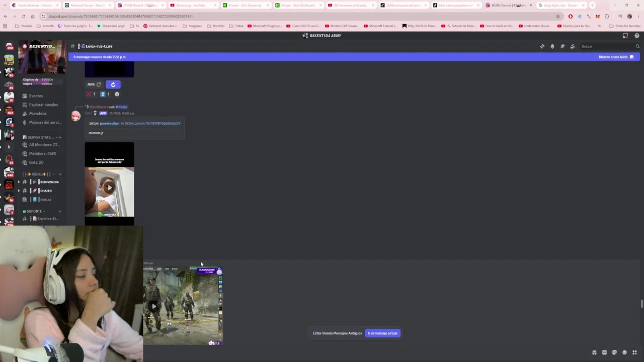Add a reaction with the smiley icon

pyautogui.click(x=117, y=94)
